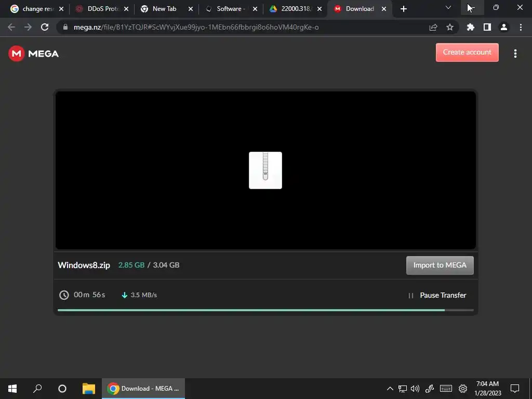The height and width of the screenshot is (399, 532).
Task: Go back with the browser back arrow
Action: (11, 27)
